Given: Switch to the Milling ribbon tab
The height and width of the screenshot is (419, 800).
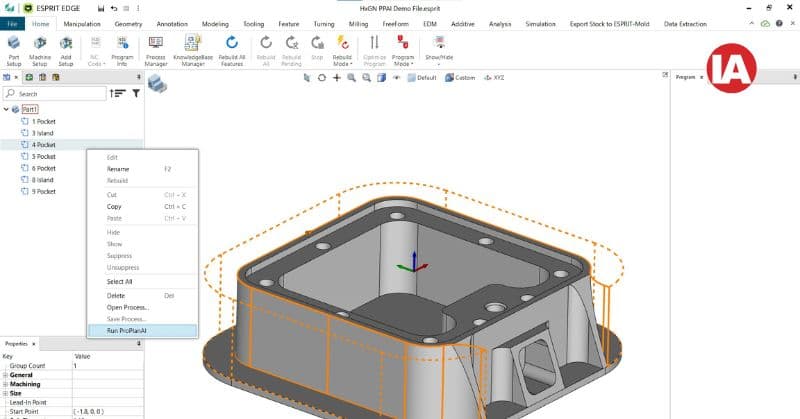Looking at the screenshot, I should click(x=358, y=24).
